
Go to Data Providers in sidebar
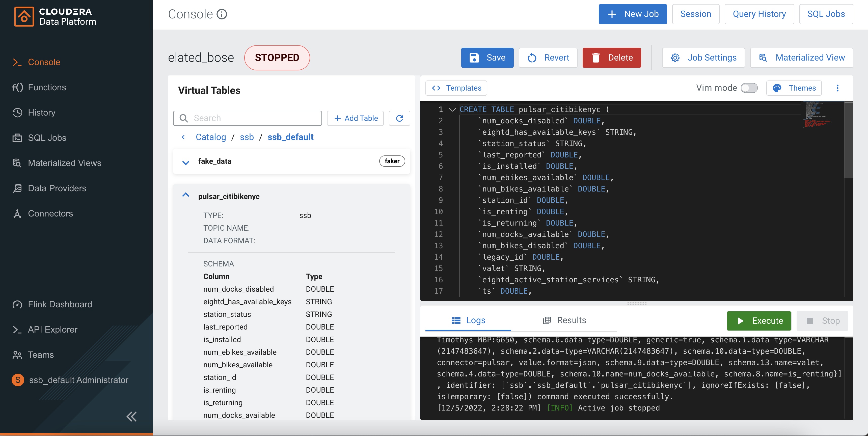(x=57, y=188)
